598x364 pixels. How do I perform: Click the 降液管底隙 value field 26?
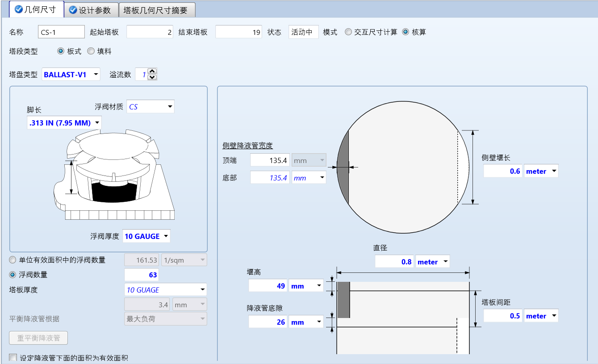[268, 322]
